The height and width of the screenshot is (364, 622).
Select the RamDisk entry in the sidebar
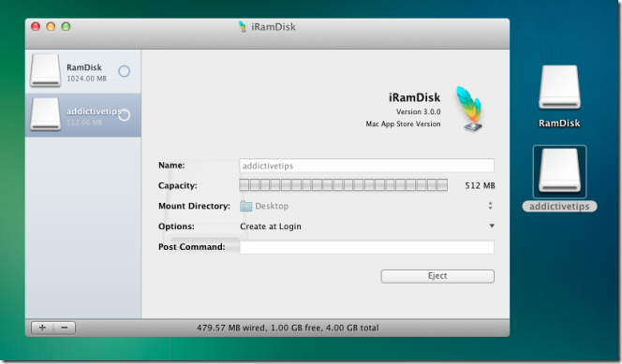click(x=83, y=71)
